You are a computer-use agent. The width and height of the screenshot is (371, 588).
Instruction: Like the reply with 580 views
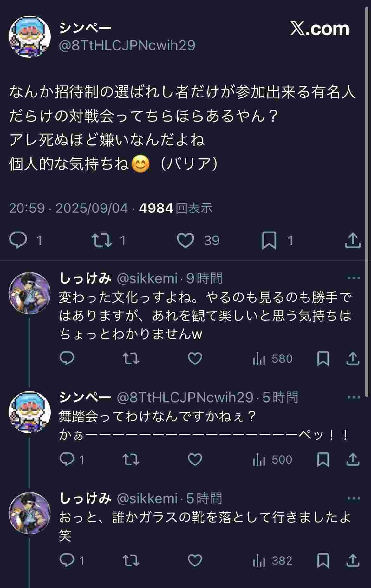coord(195,359)
